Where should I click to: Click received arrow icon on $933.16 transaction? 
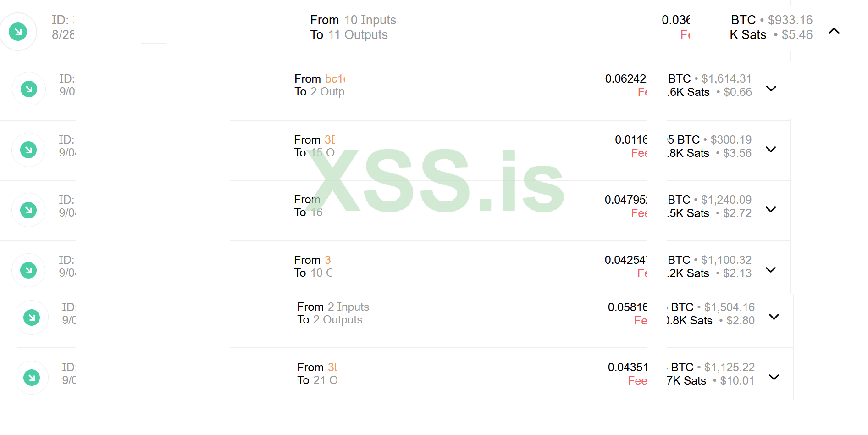coord(18,32)
